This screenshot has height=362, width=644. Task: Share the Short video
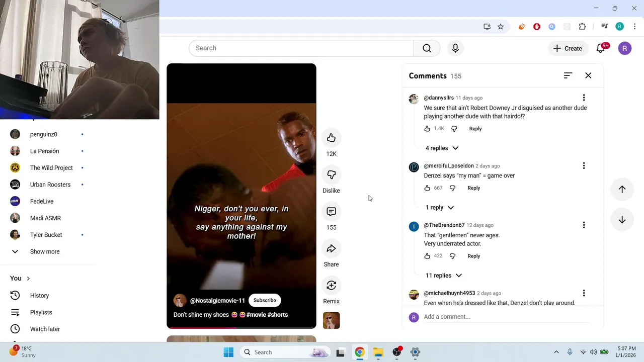point(331,248)
